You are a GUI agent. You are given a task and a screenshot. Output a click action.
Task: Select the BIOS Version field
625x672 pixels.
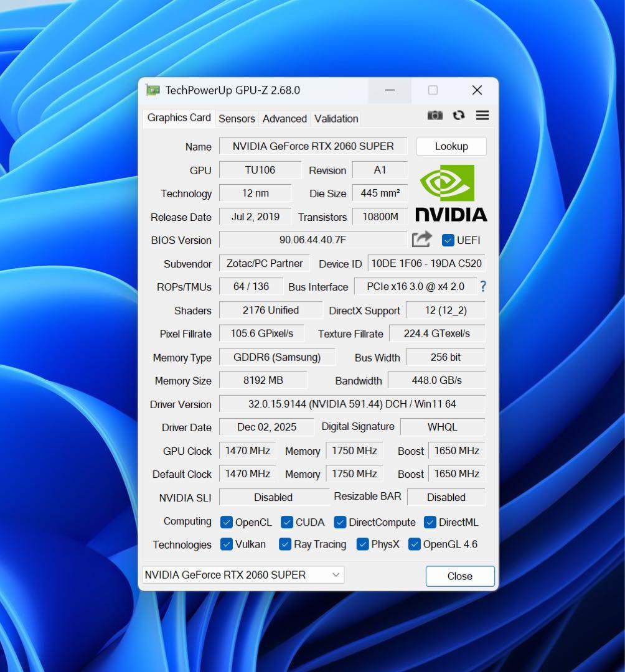(313, 240)
